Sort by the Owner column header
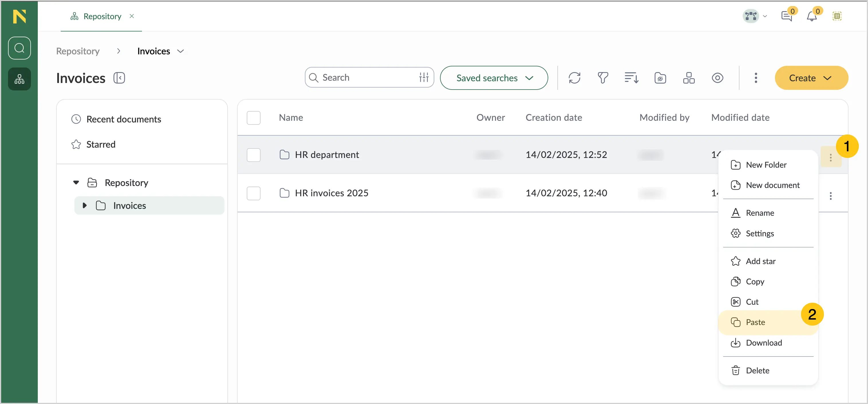Screen dimensions: 868x404 tap(491, 118)
